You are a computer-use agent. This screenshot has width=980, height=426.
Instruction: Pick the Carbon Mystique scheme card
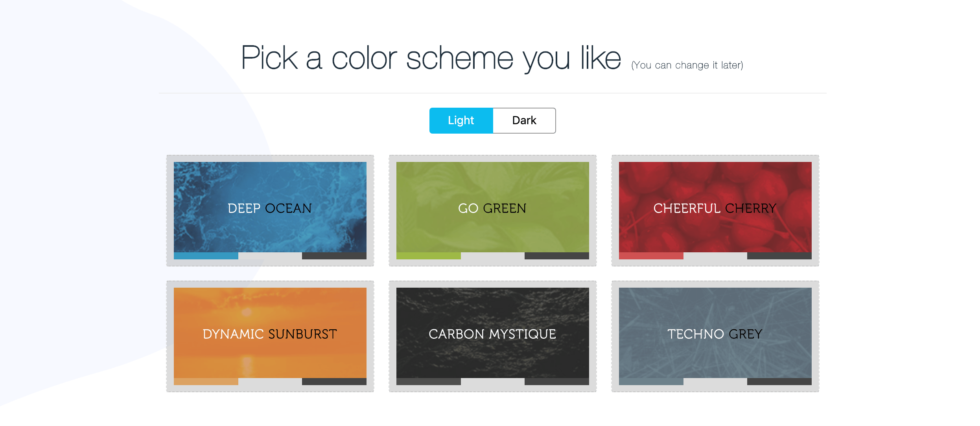click(x=492, y=333)
